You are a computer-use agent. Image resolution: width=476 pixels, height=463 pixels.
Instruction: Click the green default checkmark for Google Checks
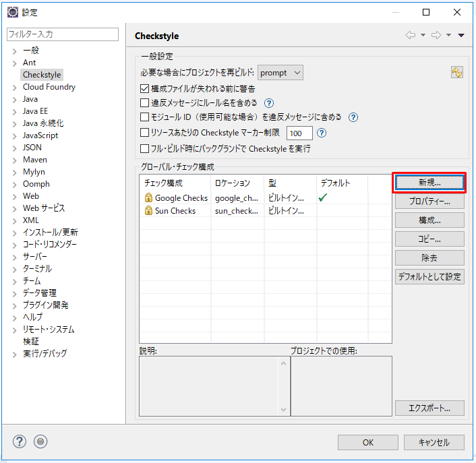point(323,198)
